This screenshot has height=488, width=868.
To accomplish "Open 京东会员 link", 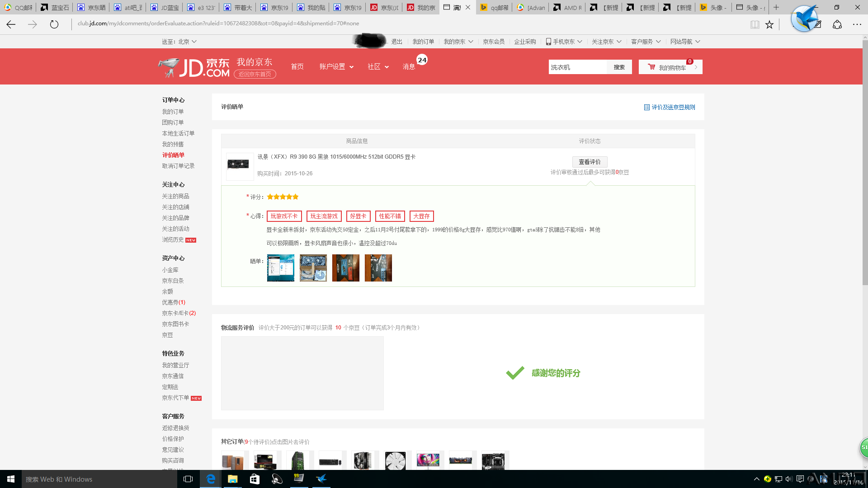I will point(493,42).
